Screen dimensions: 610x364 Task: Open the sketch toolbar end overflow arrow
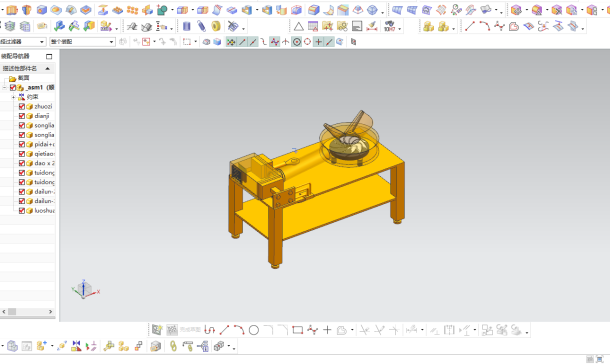[x=527, y=332]
